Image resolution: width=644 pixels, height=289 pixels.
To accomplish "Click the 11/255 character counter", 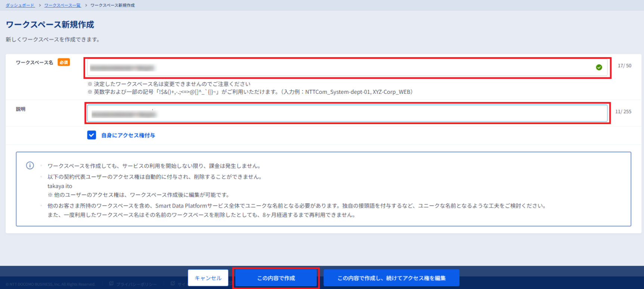I will 623,112.
